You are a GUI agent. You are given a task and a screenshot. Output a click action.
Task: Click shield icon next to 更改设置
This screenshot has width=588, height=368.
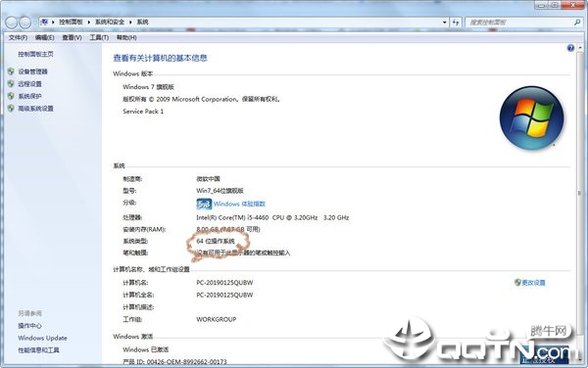coord(517,282)
